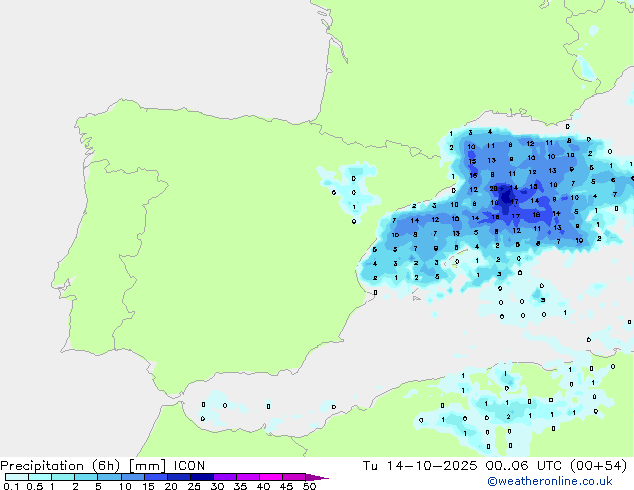Click the 40–45 mm magenta legend swatch
This screenshot has width=634, height=490.
271,477
